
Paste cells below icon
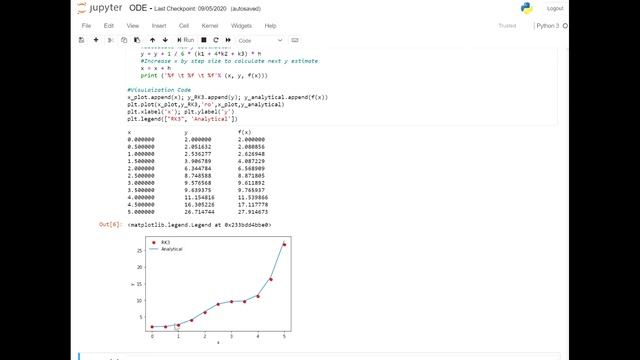click(x=137, y=40)
